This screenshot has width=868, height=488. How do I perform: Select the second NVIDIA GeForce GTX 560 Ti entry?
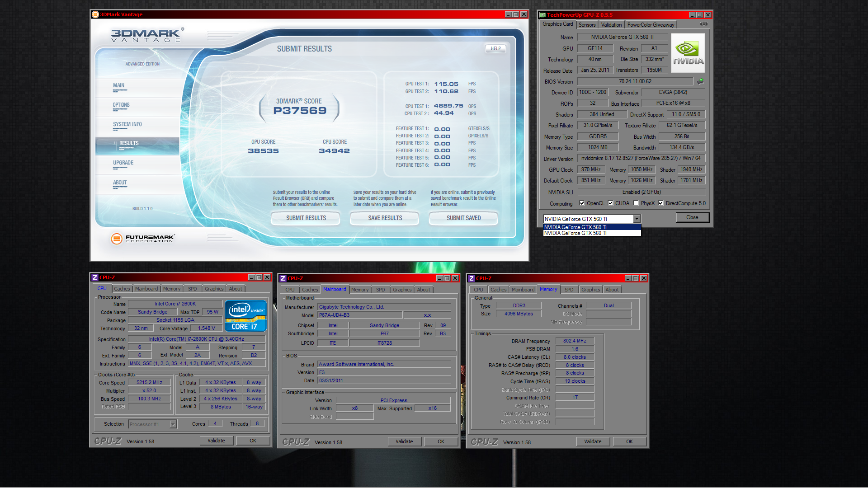(592, 233)
